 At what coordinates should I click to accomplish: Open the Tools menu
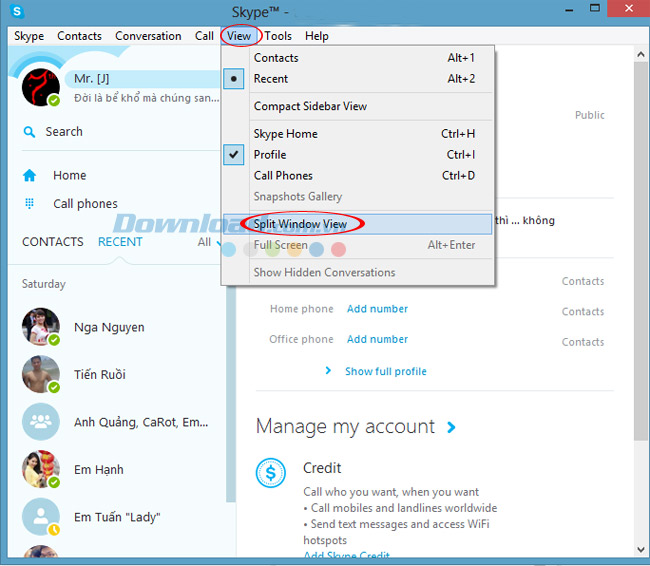click(278, 36)
